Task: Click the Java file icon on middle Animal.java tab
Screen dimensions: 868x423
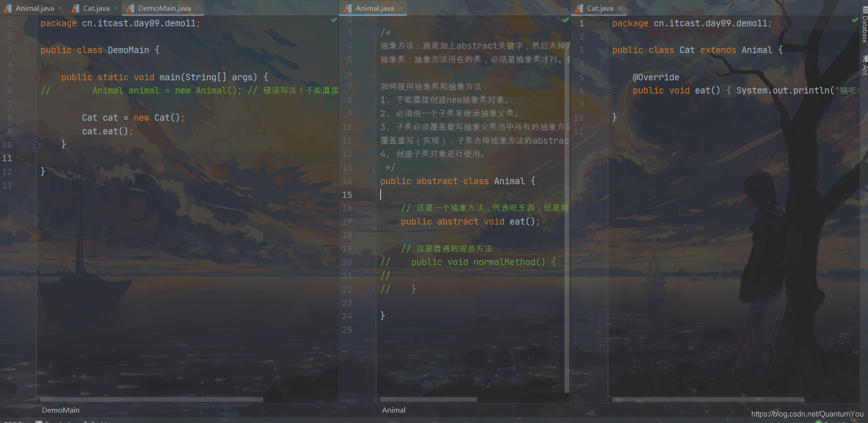Action: [348, 8]
